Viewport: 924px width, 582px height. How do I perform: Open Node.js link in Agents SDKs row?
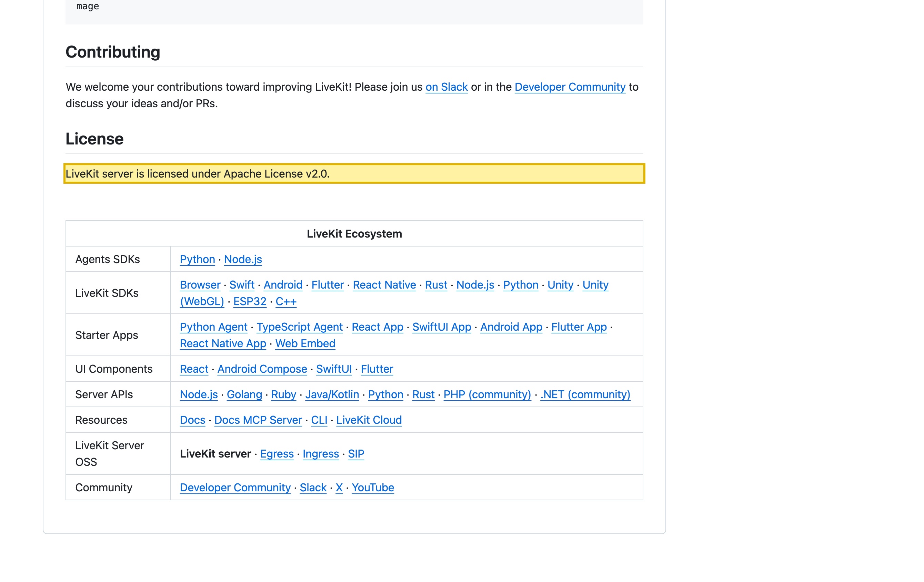[243, 259]
